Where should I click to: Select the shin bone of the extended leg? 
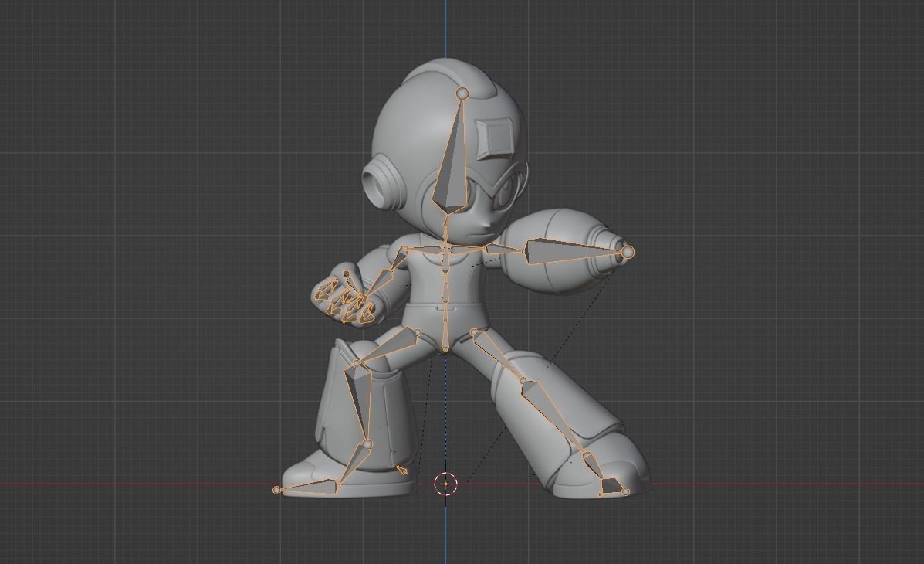(x=554, y=418)
